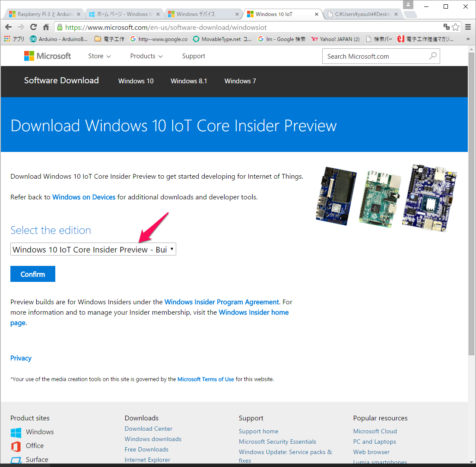Close the Windows デバイス tab
476x467 pixels.
click(237, 14)
